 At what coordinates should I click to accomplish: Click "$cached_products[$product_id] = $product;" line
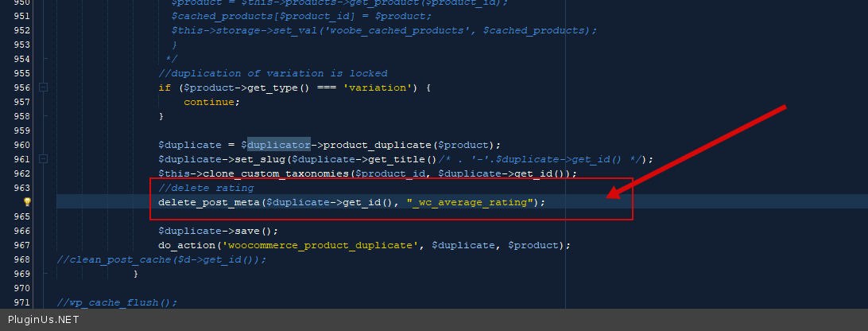tap(302, 16)
